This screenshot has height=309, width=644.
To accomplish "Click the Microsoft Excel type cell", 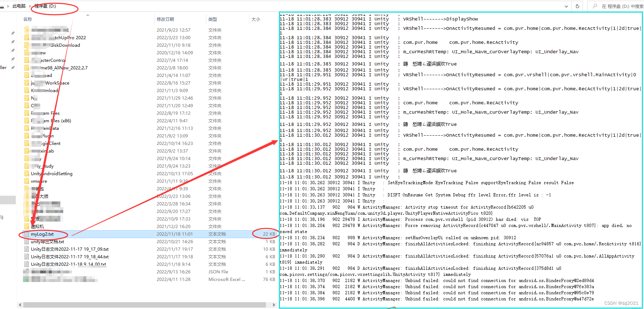I will 226,279.
